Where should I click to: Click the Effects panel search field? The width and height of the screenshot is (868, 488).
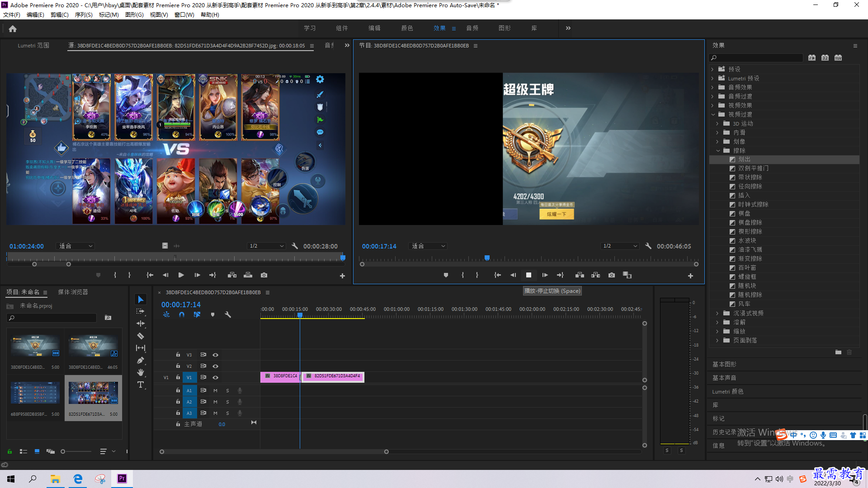756,58
